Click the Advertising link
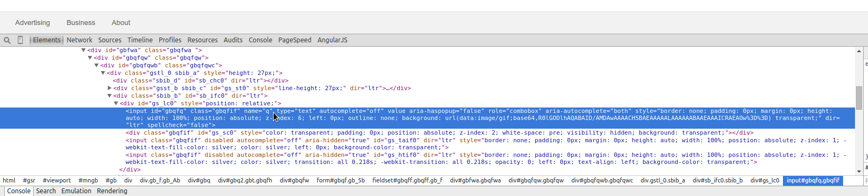This screenshot has height=196, width=868. 33,23
